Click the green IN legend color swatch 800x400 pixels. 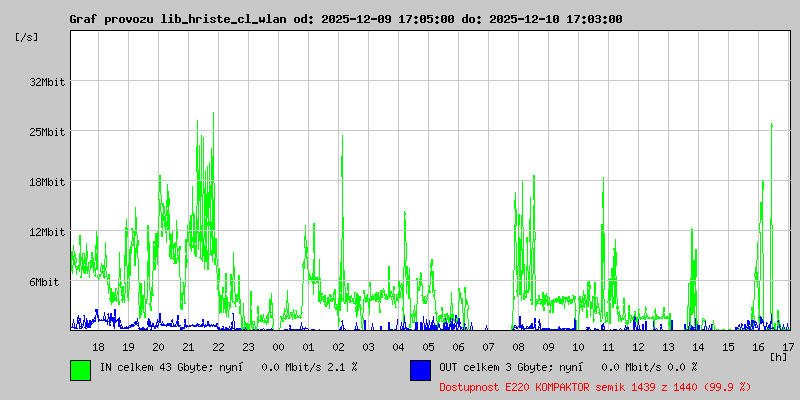[81, 370]
